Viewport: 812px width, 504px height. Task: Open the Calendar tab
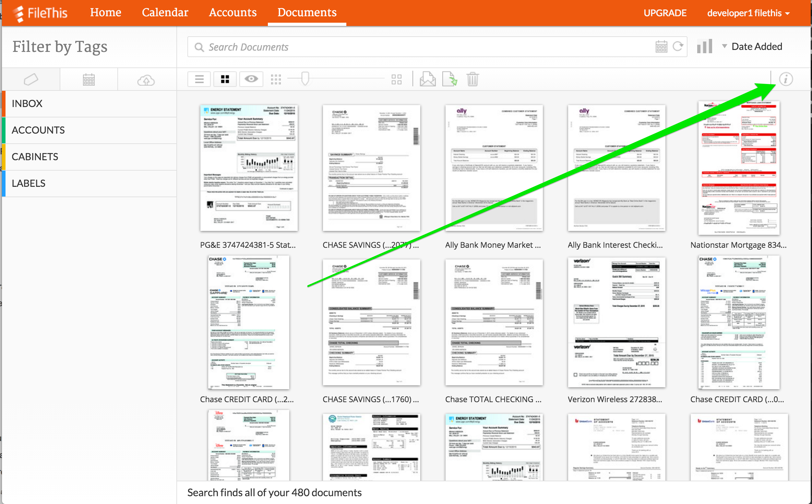tap(165, 13)
